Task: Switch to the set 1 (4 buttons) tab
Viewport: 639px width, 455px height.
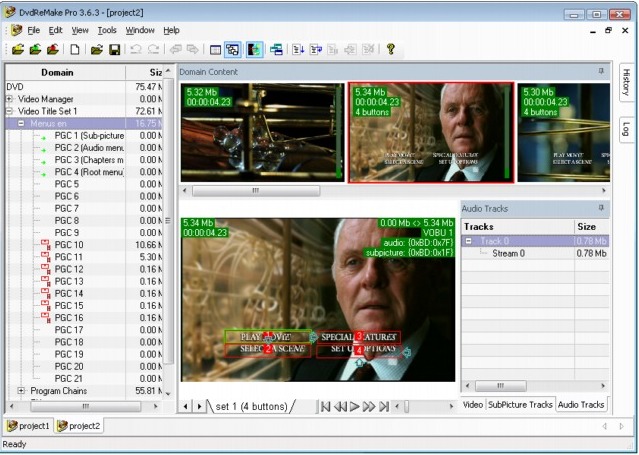Action: click(251, 406)
